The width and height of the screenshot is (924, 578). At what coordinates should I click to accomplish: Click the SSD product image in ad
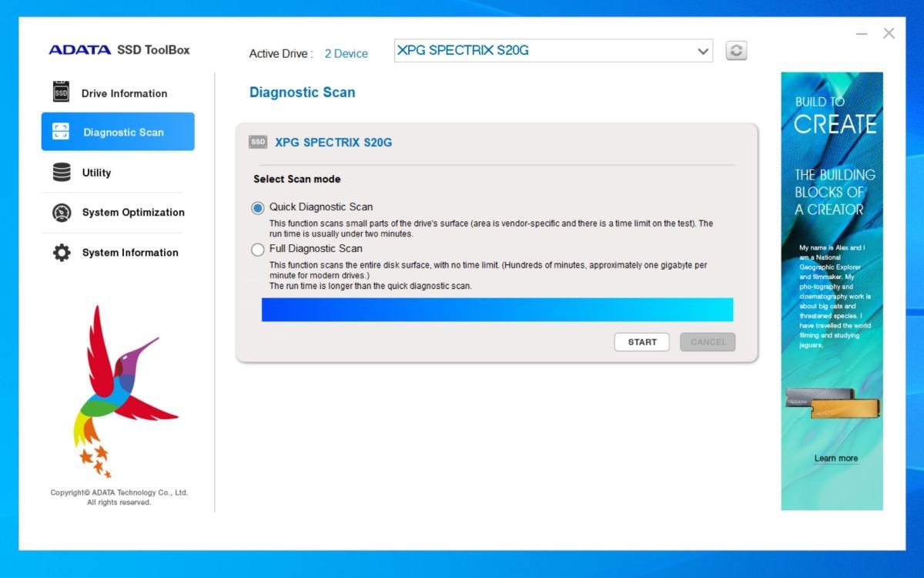click(831, 403)
